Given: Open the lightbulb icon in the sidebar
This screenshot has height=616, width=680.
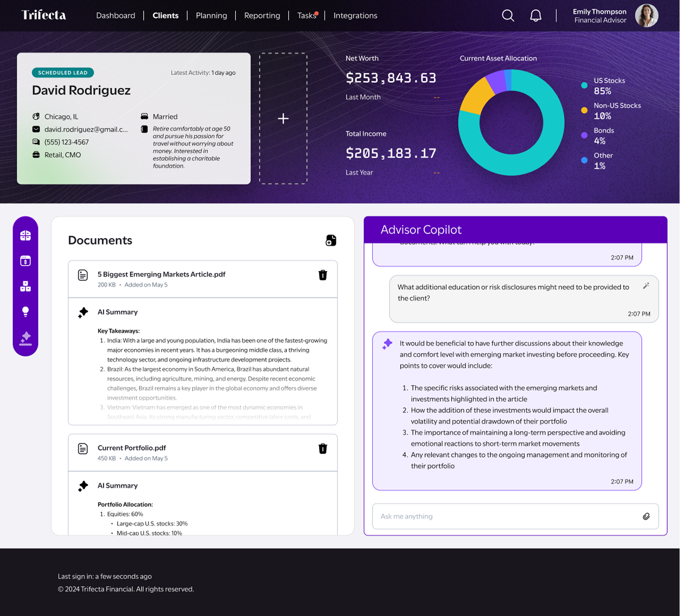Looking at the screenshot, I should point(25,312).
